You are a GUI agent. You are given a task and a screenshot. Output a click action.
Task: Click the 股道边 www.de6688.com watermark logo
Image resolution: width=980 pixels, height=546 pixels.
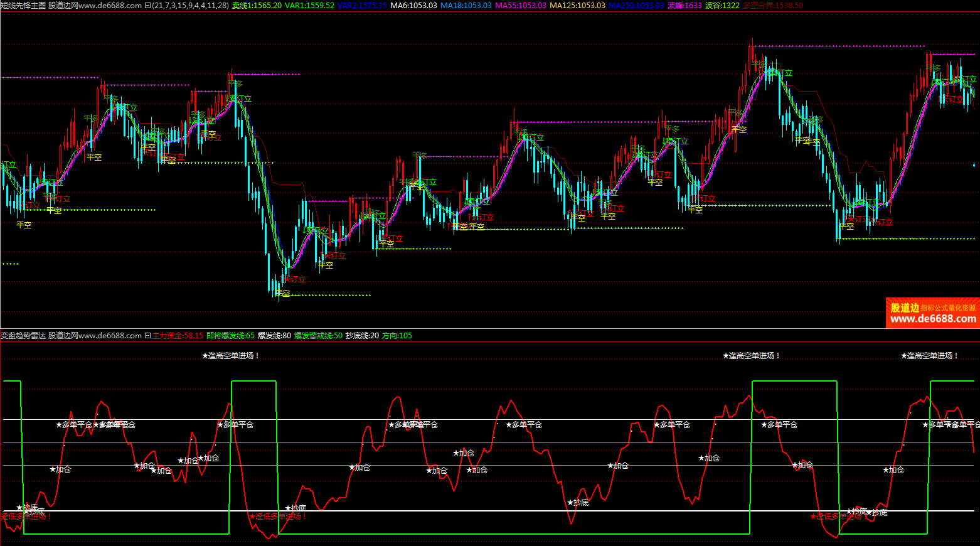pyautogui.click(x=932, y=313)
